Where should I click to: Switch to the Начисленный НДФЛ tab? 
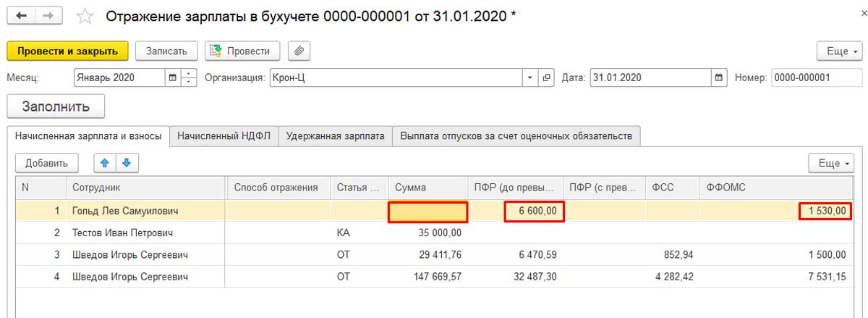click(x=224, y=135)
